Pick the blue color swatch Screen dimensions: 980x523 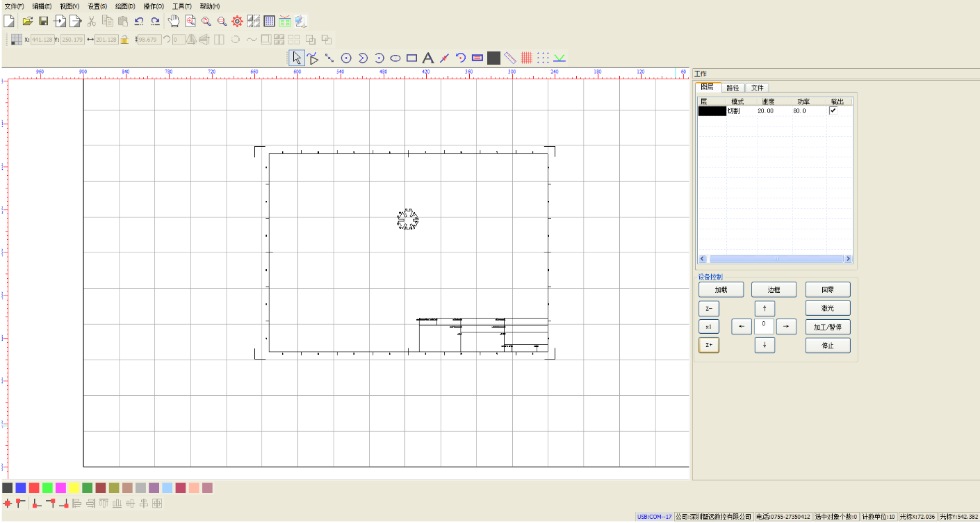pyautogui.click(x=21, y=488)
